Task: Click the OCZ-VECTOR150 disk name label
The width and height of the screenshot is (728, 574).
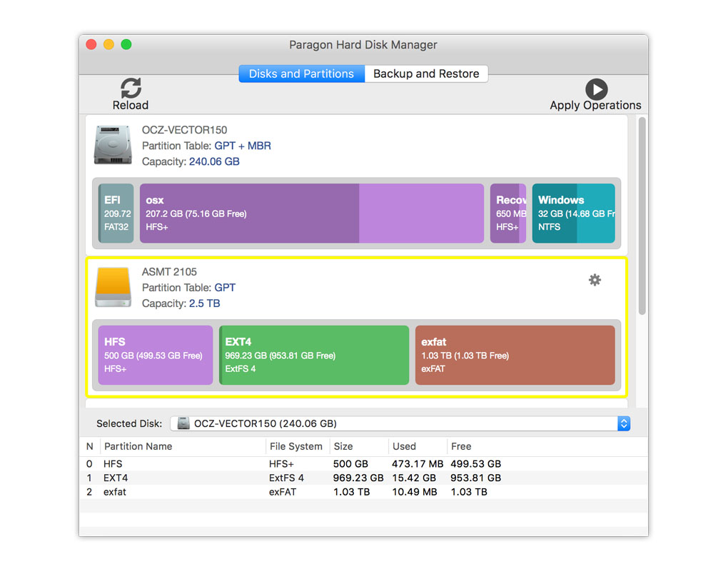Action: (x=184, y=130)
